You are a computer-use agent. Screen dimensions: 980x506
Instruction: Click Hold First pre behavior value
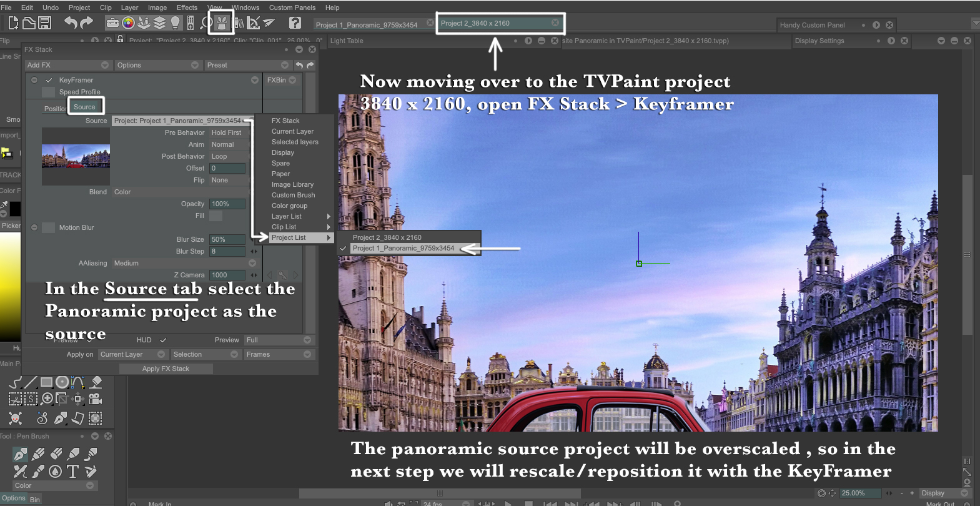[226, 132]
